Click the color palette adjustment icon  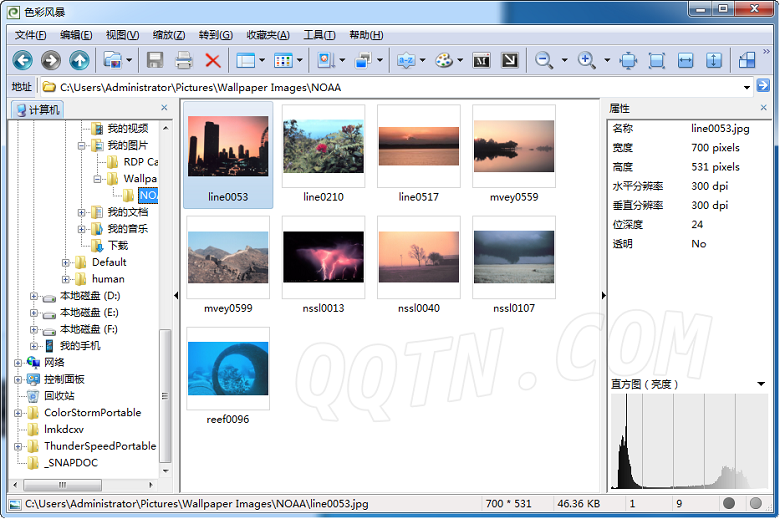point(444,60)
